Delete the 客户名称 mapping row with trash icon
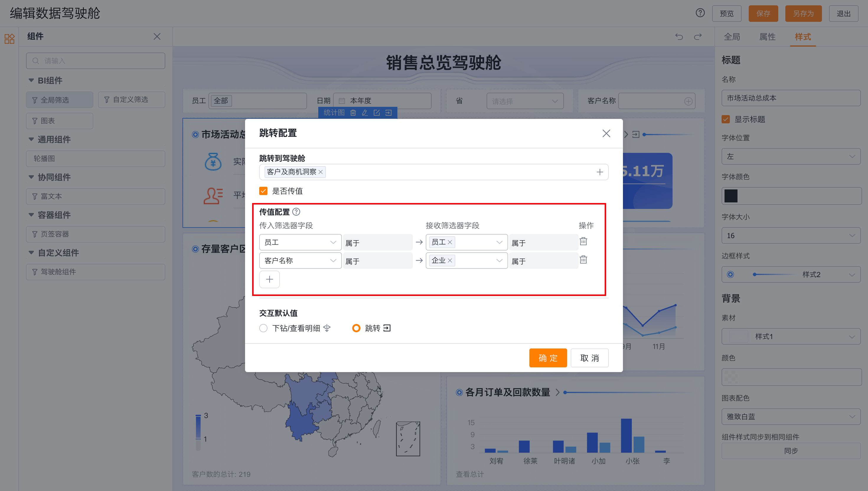The height and width of the screenshot is (491, 868). (x=583, y=260)
